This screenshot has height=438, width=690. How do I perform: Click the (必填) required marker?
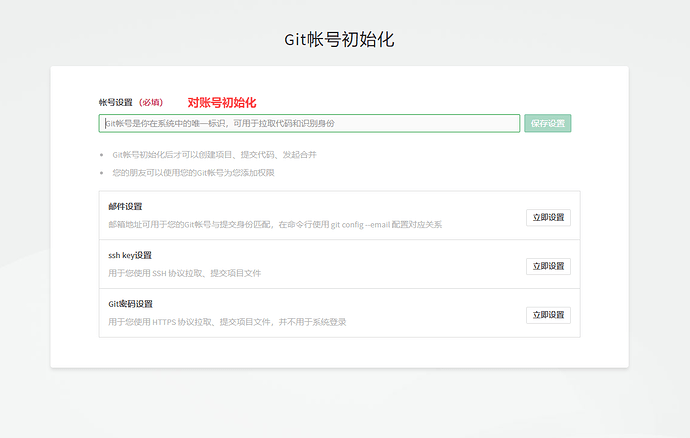pos(150,103)
